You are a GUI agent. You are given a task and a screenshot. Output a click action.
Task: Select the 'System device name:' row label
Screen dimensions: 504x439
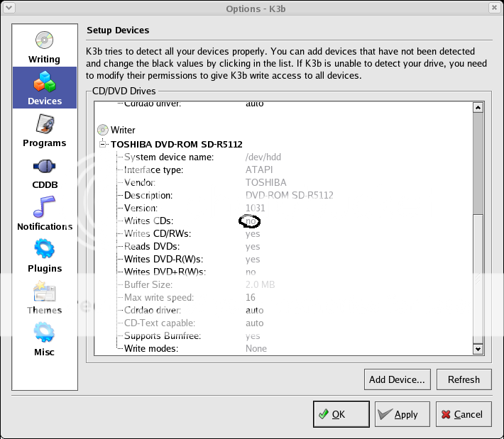(169, 157)
